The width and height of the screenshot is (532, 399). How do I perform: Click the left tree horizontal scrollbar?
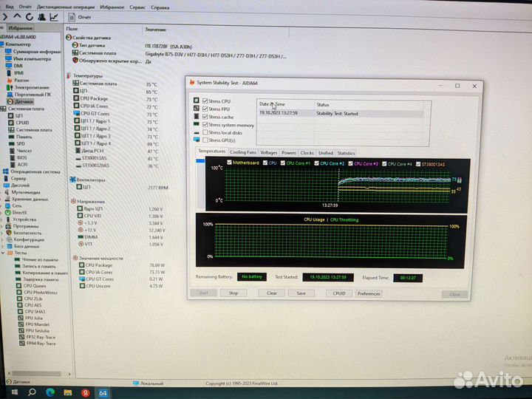36,374
